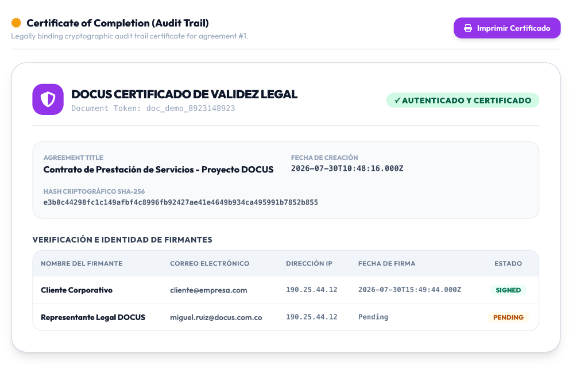Click the checkmark in the authenticated badge
The width and height of the screenshot is (588, 380).
[x=397, y=100]
